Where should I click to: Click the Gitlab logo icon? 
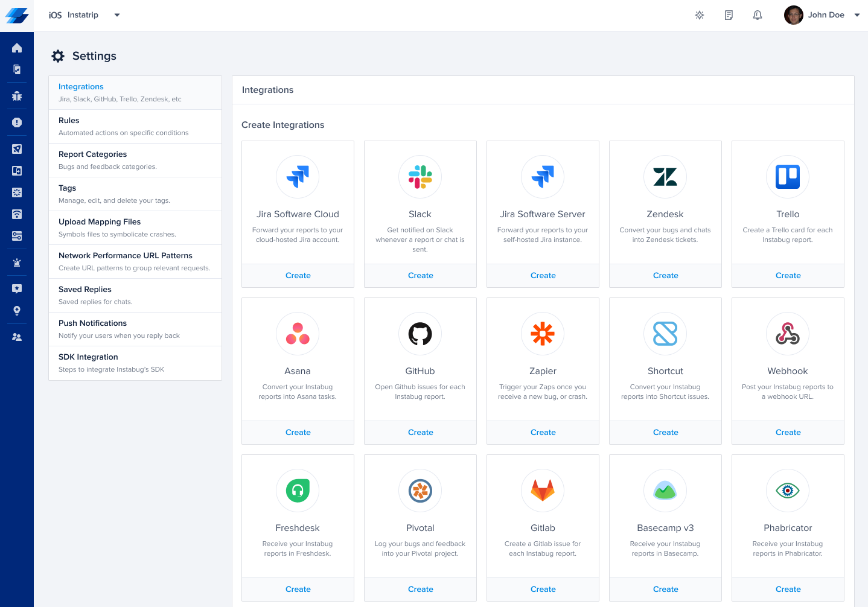click(543, 491)
